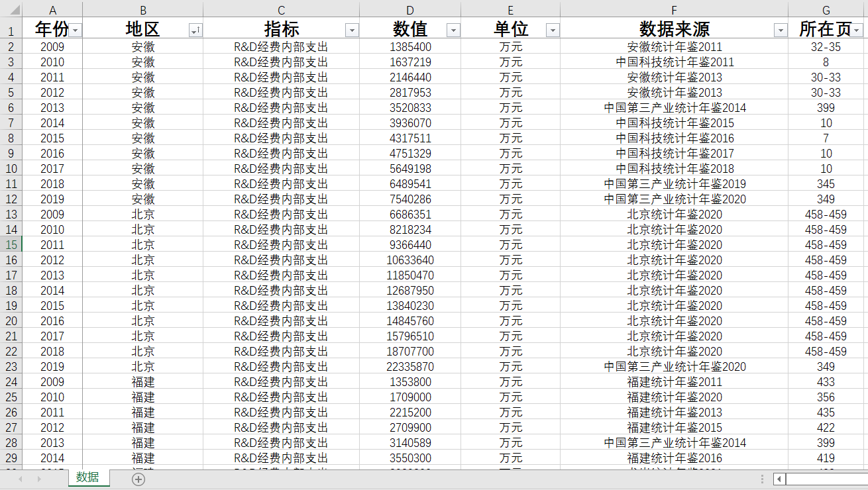Select column D header

pyautogui.click(x=410, y=10)
